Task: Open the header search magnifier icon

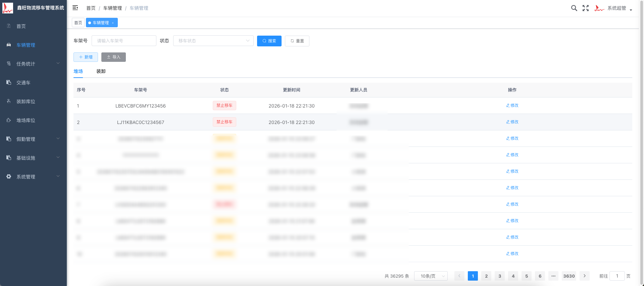Action: click(x=574, y=8)
